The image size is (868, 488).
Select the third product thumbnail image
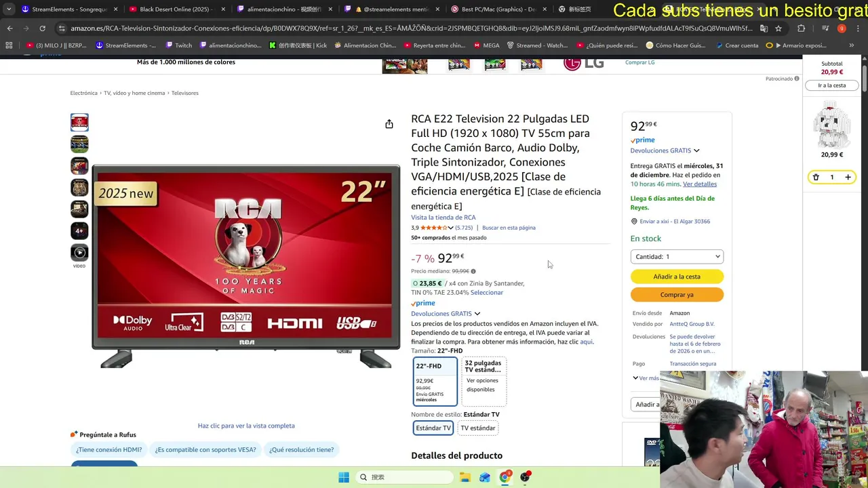79,166
